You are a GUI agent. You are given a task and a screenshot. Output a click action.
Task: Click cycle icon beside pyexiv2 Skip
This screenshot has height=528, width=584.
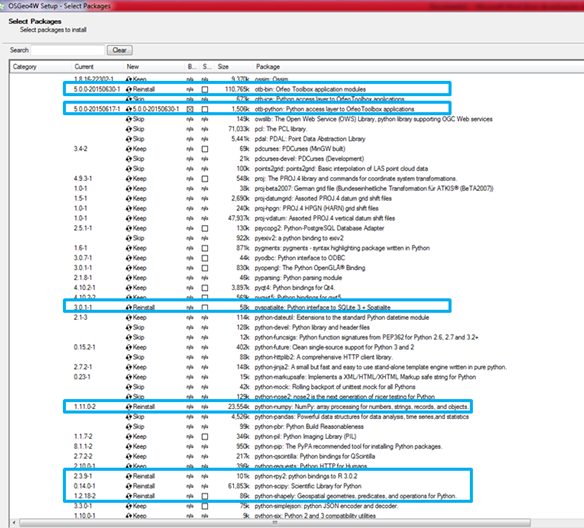coord(129,238)
